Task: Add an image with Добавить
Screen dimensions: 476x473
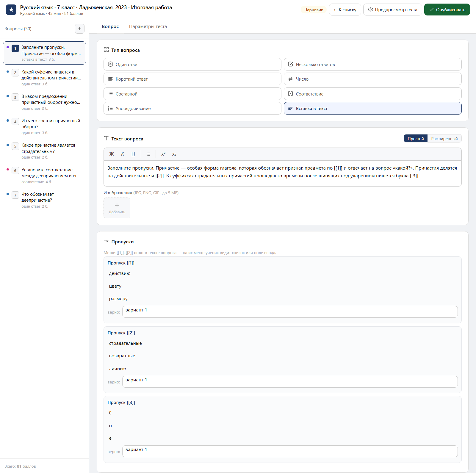Action: pyautogui.click(x=117, y=208)
